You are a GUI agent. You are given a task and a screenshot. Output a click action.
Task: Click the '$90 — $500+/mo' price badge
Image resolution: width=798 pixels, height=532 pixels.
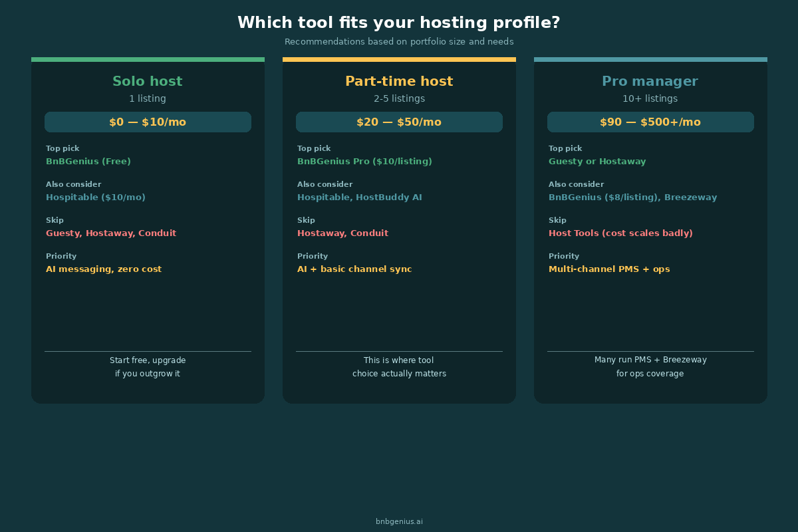[650, 122]
